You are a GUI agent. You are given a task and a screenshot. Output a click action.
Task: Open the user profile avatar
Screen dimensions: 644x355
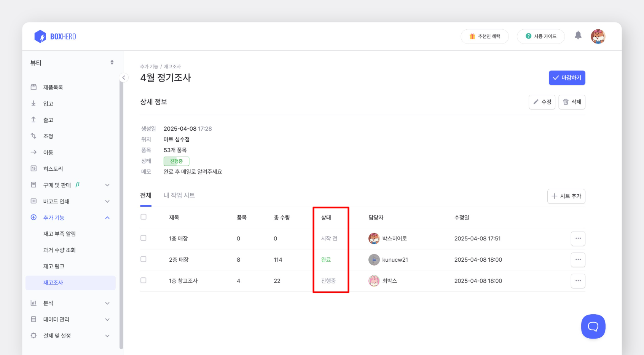tap(598, 37)
